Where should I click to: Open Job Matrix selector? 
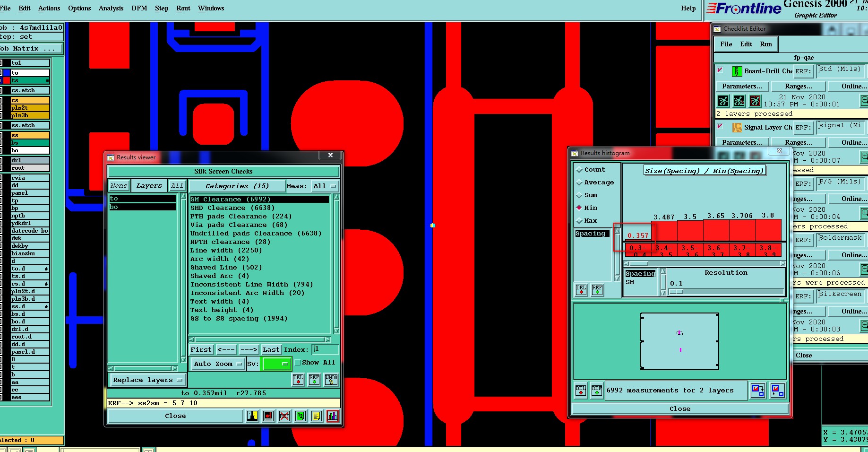click(31, 49)
